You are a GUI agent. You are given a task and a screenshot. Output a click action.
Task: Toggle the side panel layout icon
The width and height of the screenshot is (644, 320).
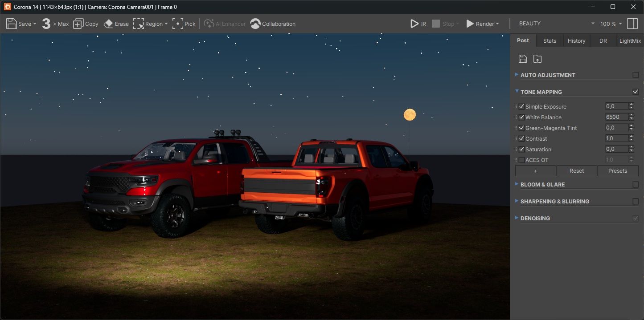point(632,24)
